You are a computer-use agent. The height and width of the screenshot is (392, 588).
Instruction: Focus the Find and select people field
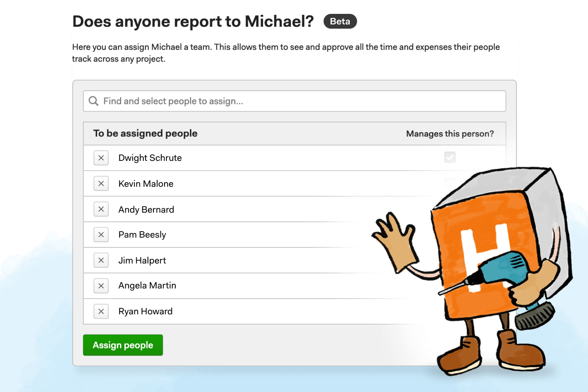[294, 101]
